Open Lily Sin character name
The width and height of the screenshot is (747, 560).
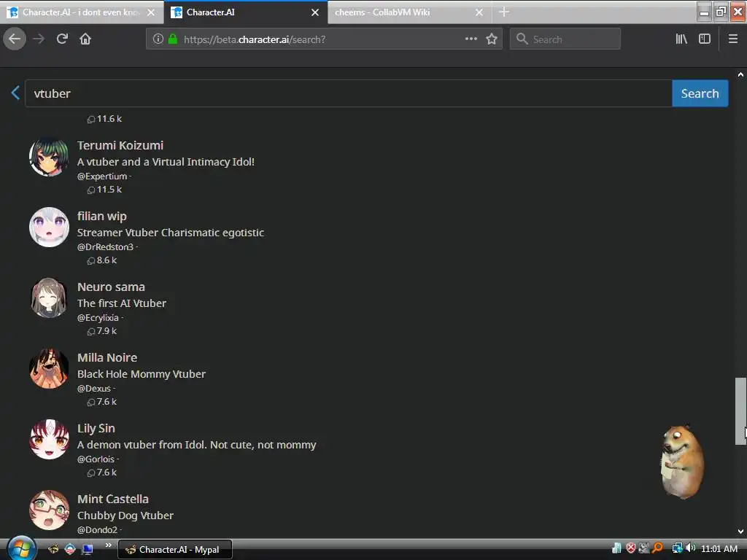(96, 429)
